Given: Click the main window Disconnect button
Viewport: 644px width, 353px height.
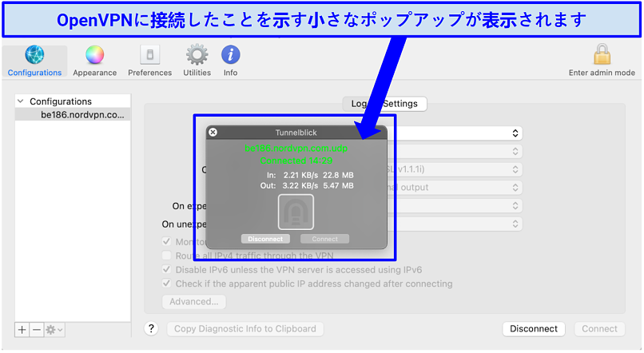Looking at the screenshot, I should 534,329.
